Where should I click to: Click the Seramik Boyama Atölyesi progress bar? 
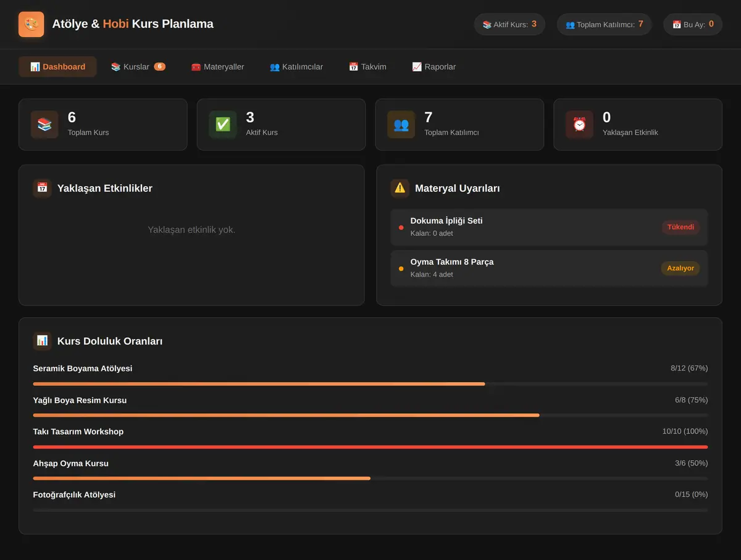coord(371,384)
